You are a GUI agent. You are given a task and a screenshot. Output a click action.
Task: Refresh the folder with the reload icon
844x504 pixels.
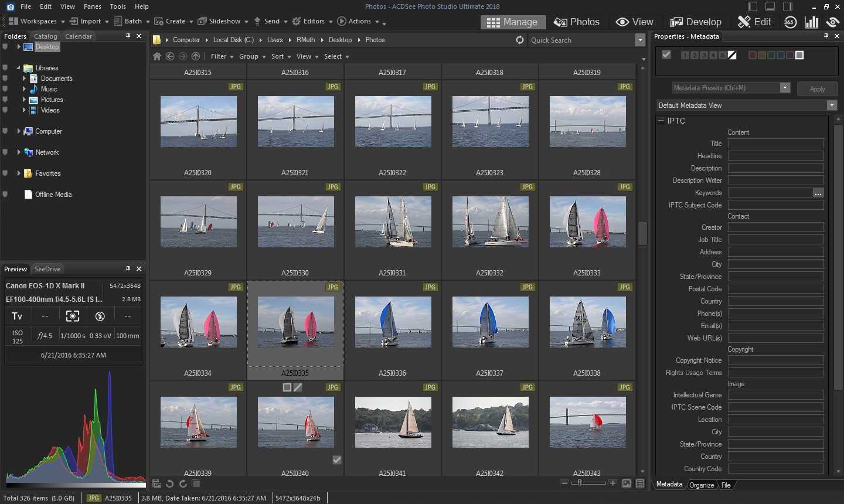[519, 40]
